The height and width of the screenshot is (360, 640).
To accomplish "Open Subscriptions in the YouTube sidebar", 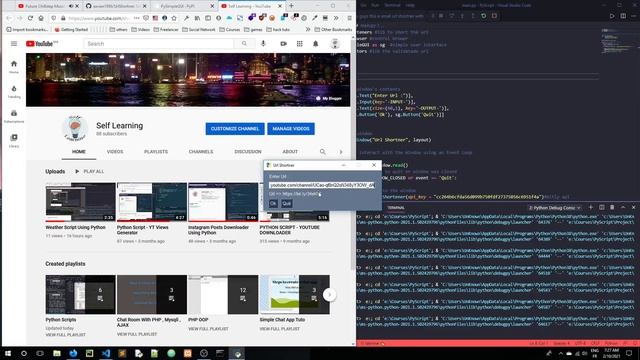I will click(14, 116).
